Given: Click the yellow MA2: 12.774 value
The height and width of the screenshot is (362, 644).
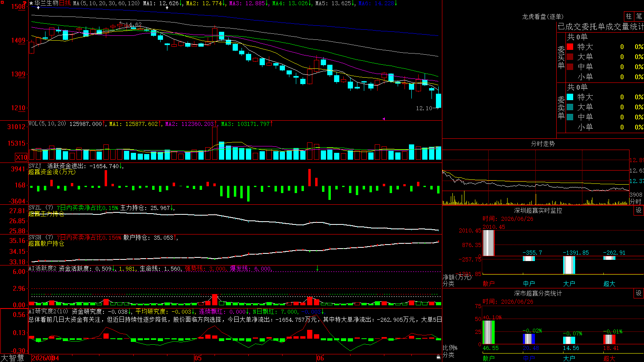Looking at the screenshot, I should pos(204,3).
